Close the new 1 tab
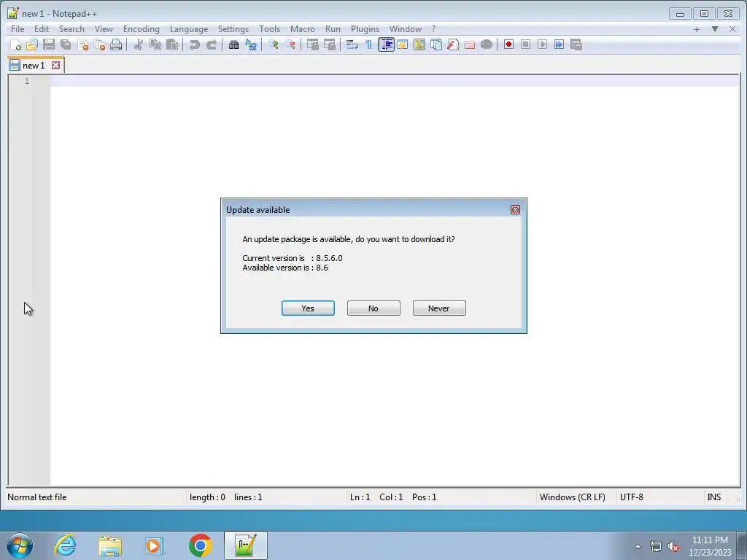 [55, 65]
